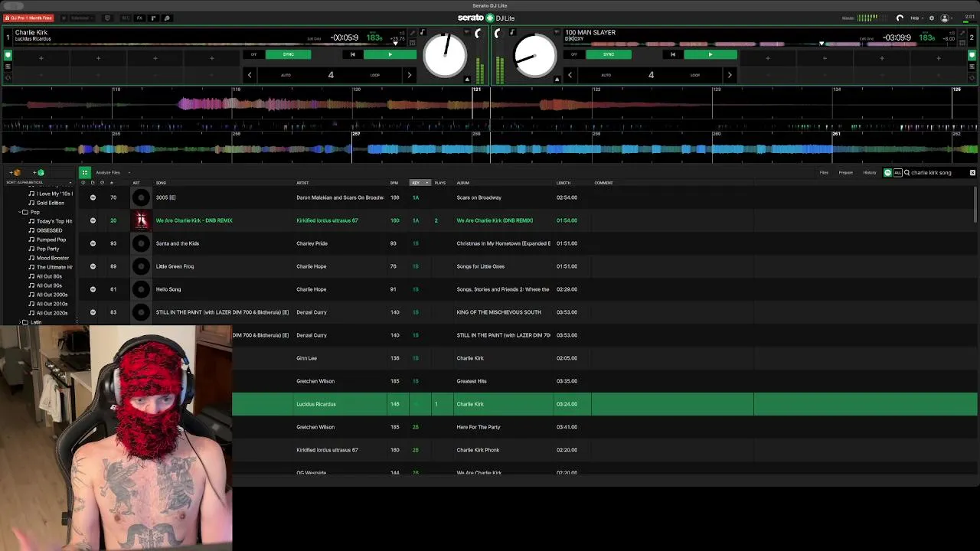The image size is (980, 551).
Task: Select the song 'Little Green Frog'
Action: tap(175, 266)
